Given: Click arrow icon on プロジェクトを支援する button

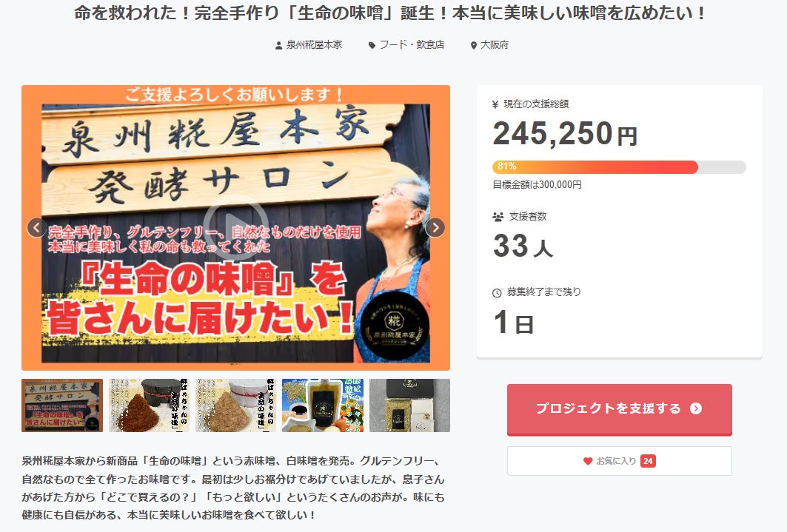Looking at the screenshot, I should click(696, 408).
